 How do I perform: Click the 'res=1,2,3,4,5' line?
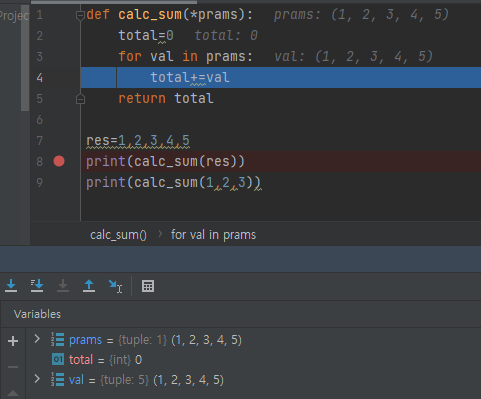tap(138, 140)
